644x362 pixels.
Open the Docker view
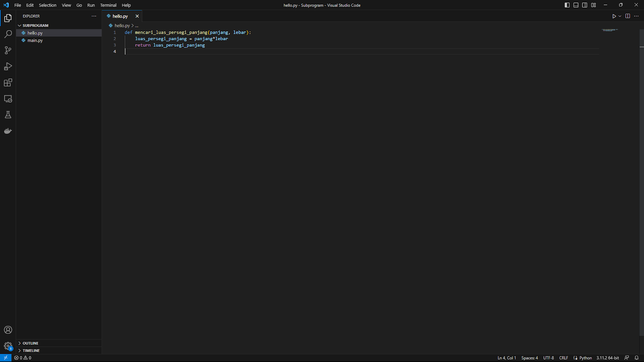[8, 131]
